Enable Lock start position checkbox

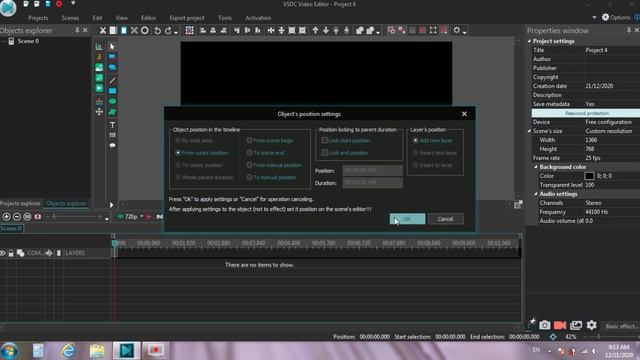click(324, 140)
